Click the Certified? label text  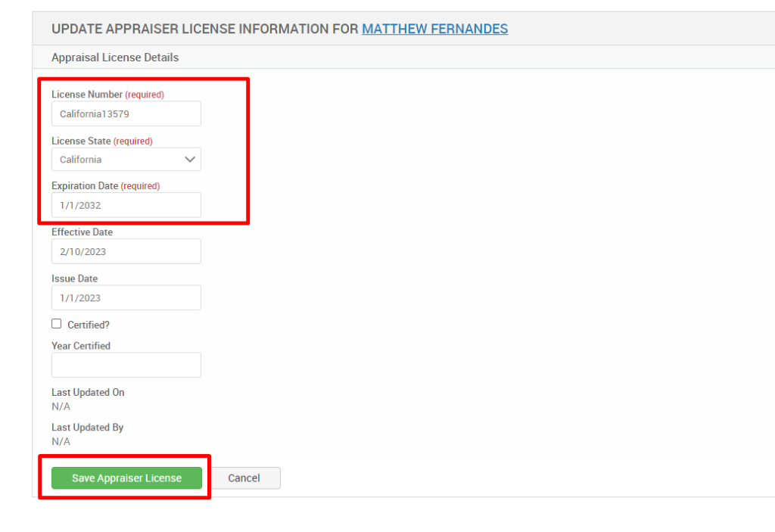tap(80, 324)
